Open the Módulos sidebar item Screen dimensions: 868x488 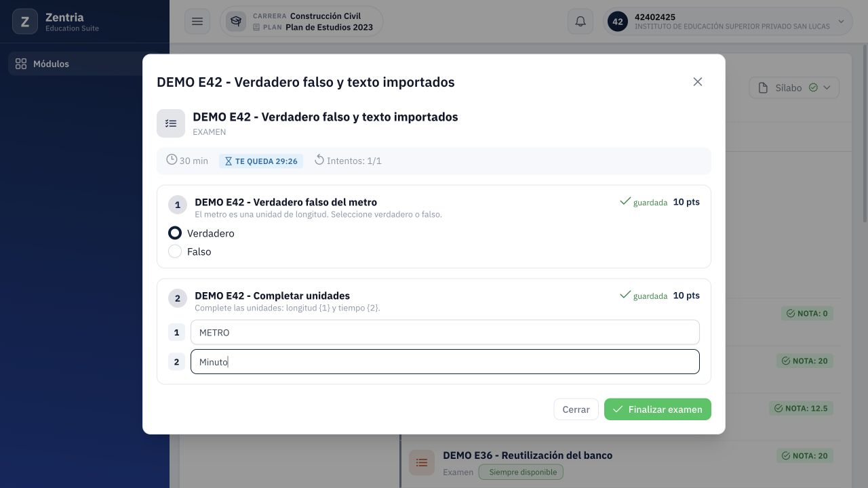(x=85, y=64)
